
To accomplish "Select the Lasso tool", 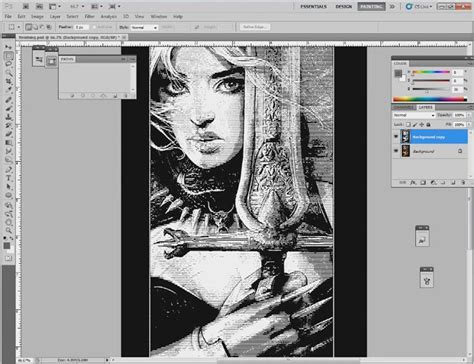I will click(x=8, y=64).
